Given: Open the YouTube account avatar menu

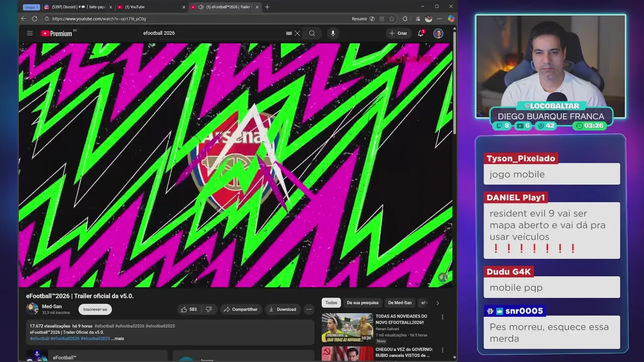Looking at the screenshot, I should [438, 33].
